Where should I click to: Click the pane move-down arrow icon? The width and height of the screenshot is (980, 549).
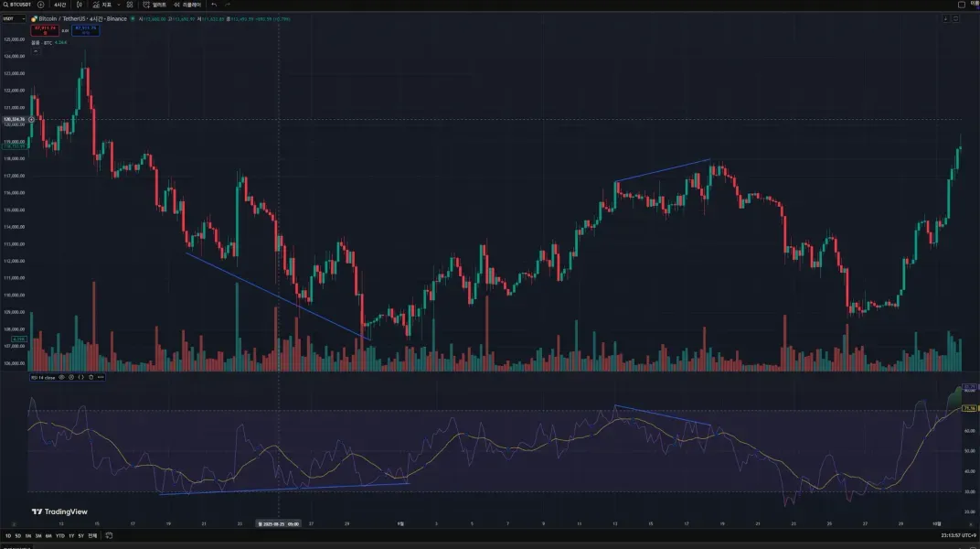pos(945,19)
